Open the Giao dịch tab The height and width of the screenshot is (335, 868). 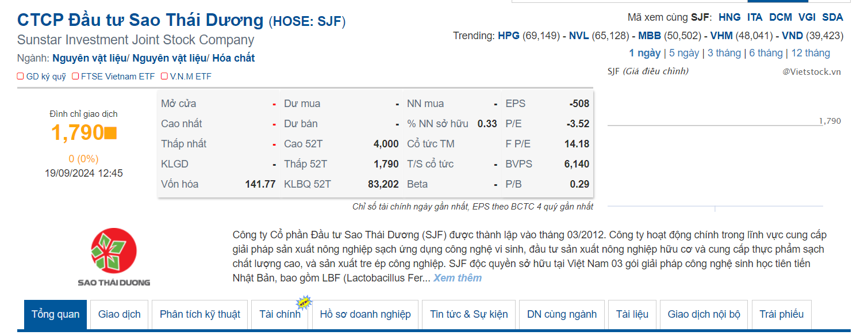tap(120, 314)
